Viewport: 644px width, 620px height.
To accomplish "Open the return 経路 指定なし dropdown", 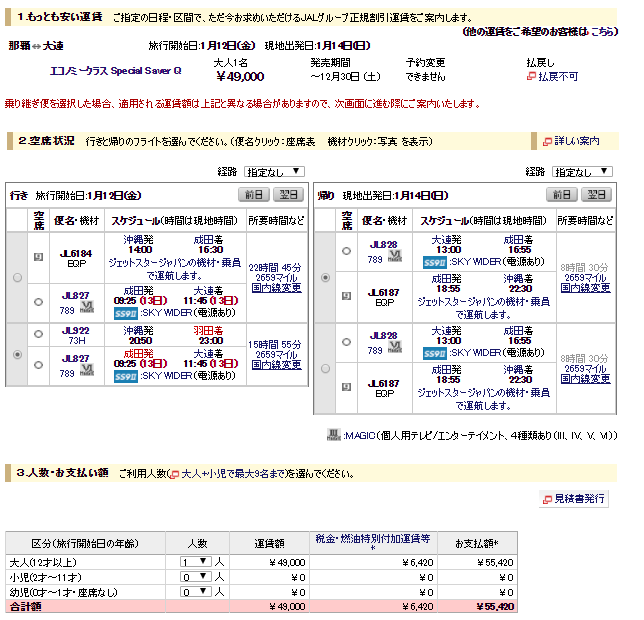I will [x=582, y=172].
